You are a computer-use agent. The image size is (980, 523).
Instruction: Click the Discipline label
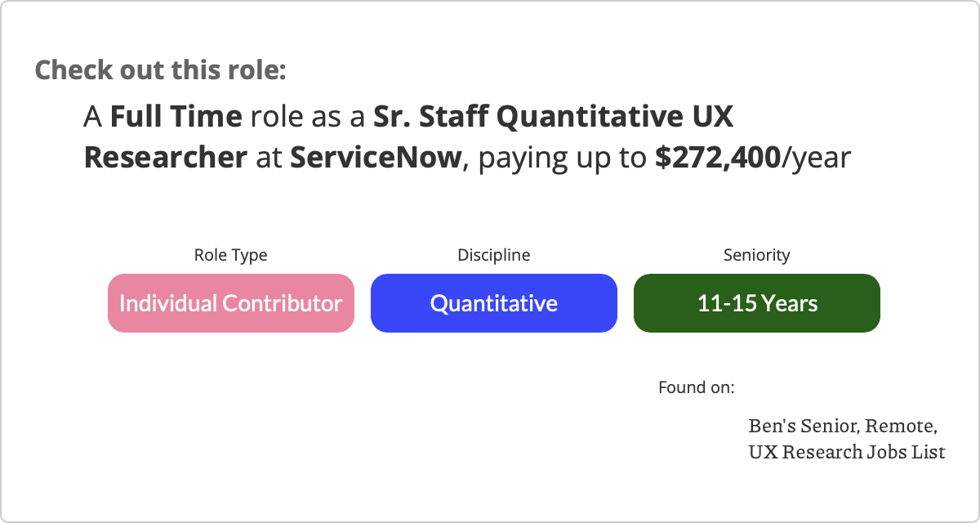494,255
